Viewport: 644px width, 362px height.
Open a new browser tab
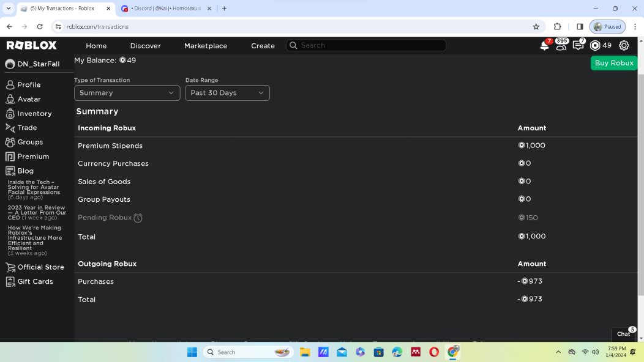point(224,8)
